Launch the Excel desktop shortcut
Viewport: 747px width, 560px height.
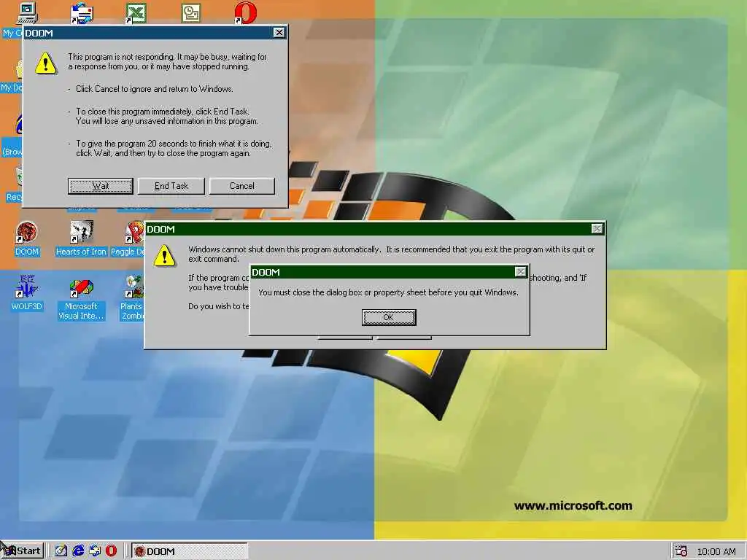pos(136,13)
